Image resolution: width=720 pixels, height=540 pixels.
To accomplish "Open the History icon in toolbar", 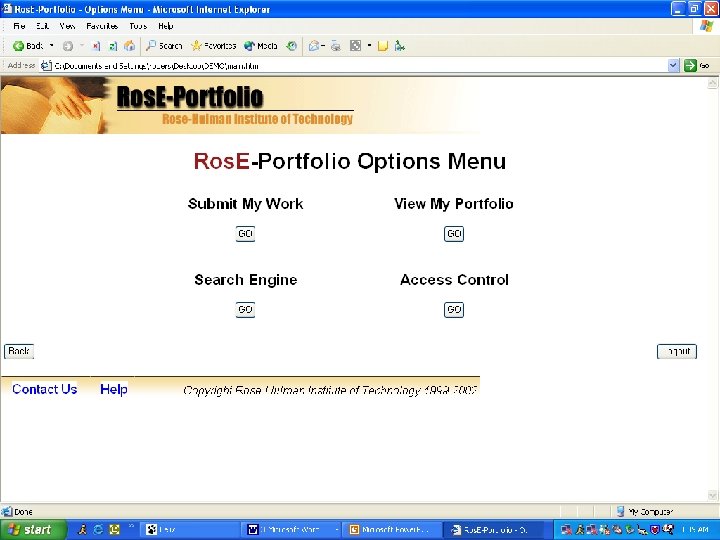I will [x=292, y=46].
